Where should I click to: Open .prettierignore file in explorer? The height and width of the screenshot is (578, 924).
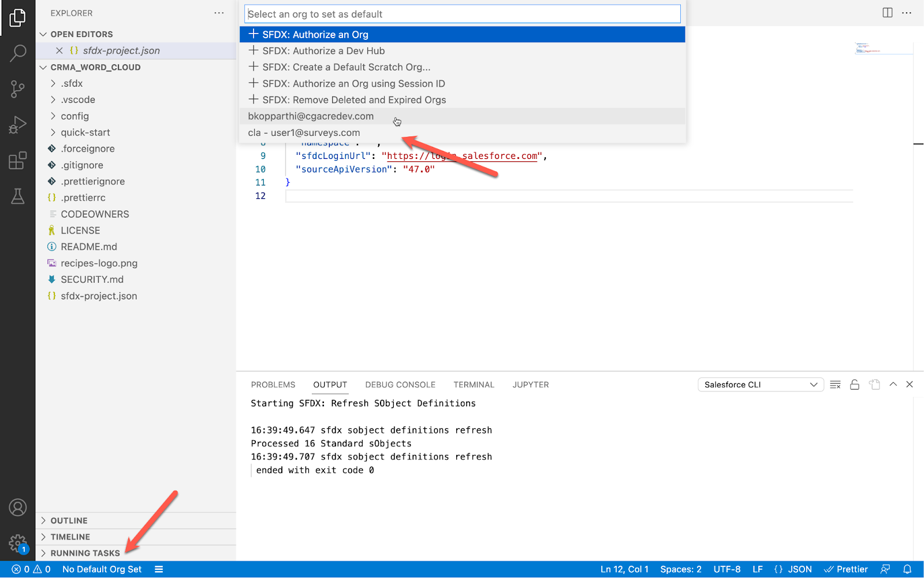pyautogui.click(x=136, y=181)
